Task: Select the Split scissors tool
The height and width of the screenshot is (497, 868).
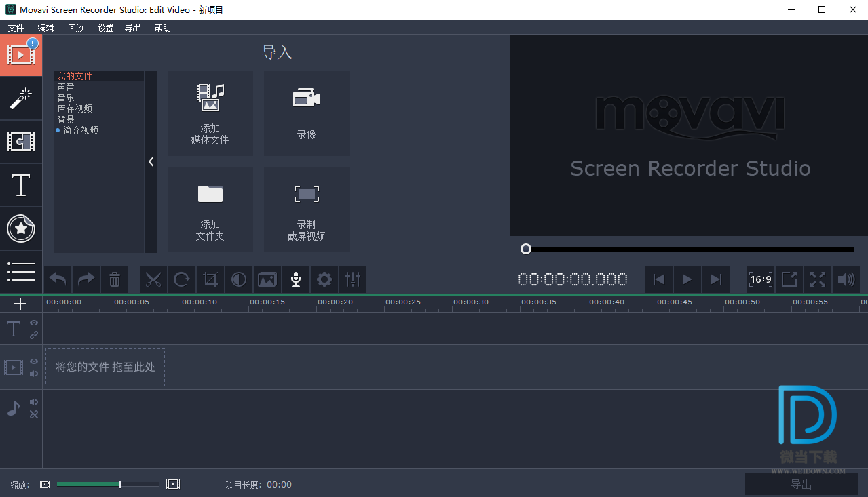Action: tap(153, 279)
